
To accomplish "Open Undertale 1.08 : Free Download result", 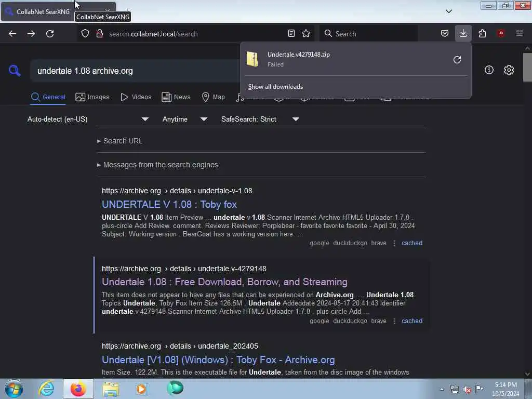I will point(224,282).
